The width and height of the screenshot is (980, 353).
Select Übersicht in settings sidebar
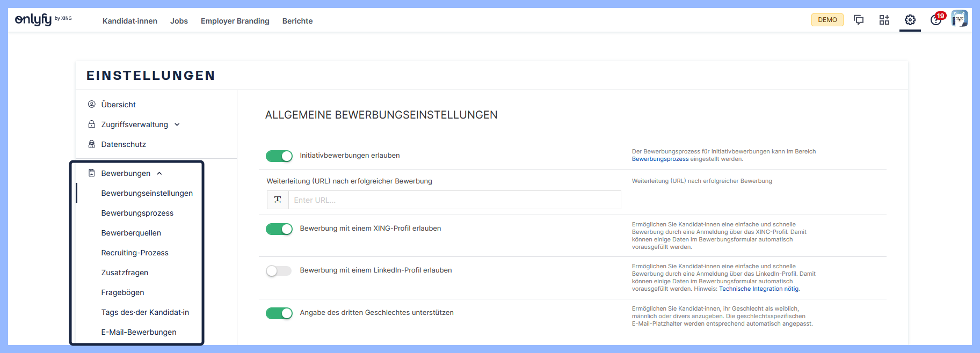click(119, 105)
